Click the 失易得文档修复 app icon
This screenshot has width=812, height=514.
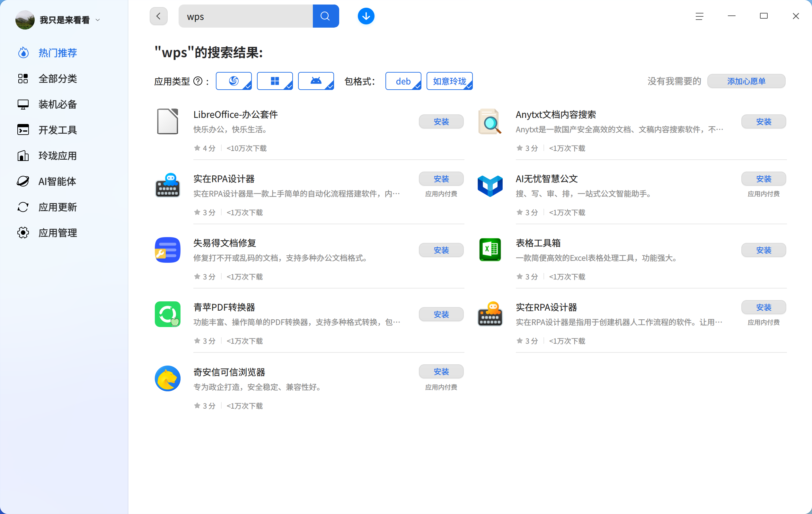tap(168, 250)
